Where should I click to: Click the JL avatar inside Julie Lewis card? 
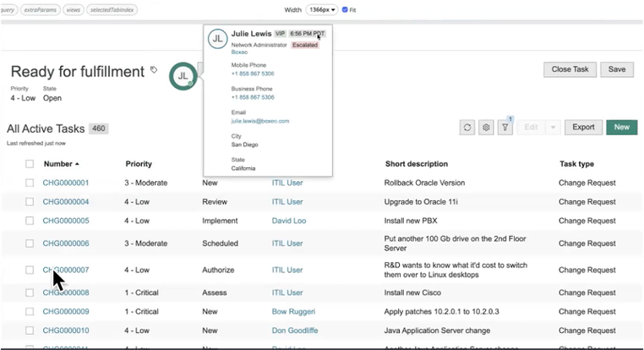click(217, 39)
